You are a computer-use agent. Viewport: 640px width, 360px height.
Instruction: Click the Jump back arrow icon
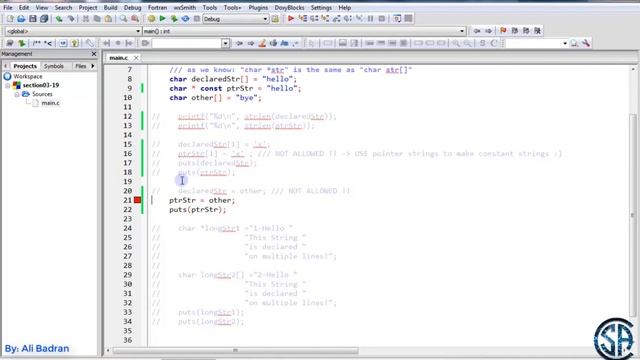pyautogui.click(x=477, y=31)
